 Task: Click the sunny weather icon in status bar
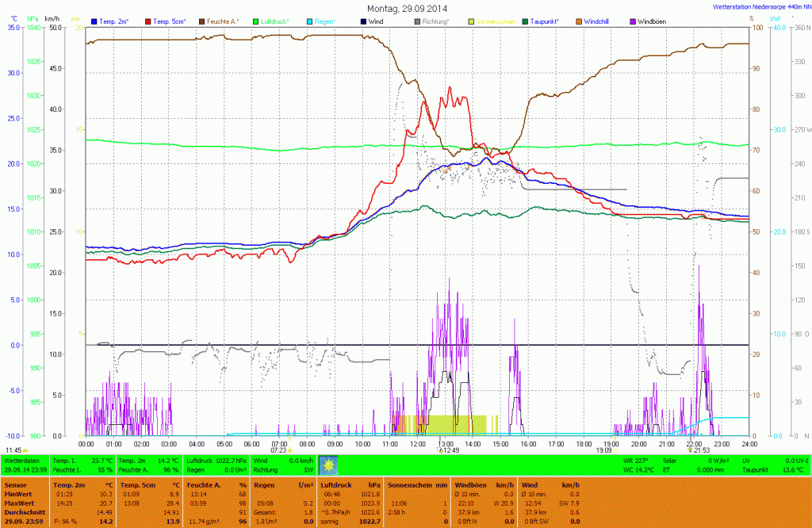328,465
